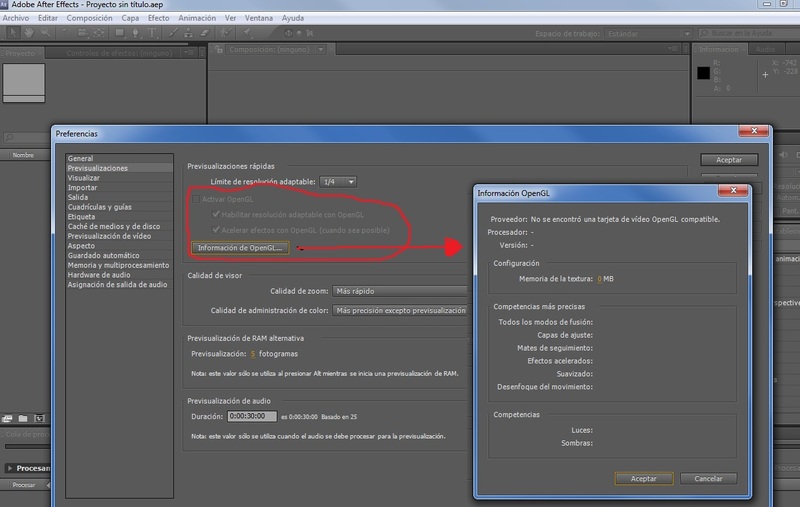Open the Animación menu

pyautogui.click(x=197, y=18)
